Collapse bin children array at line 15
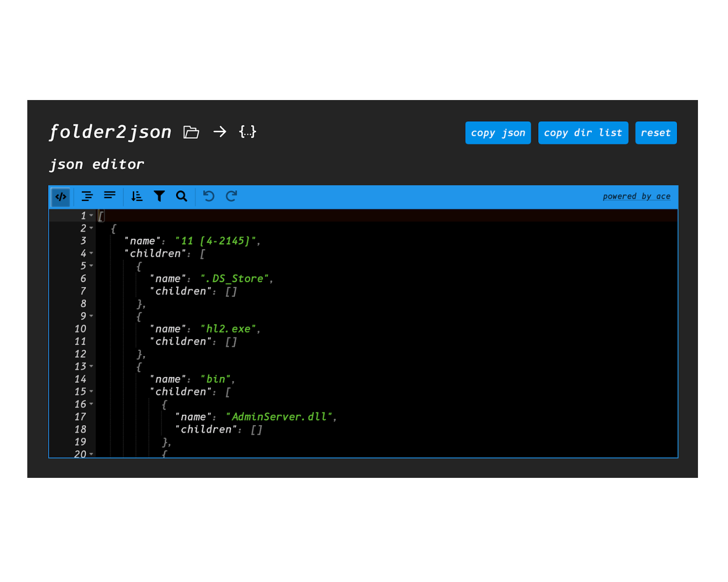728x582 pixels. 91,391
